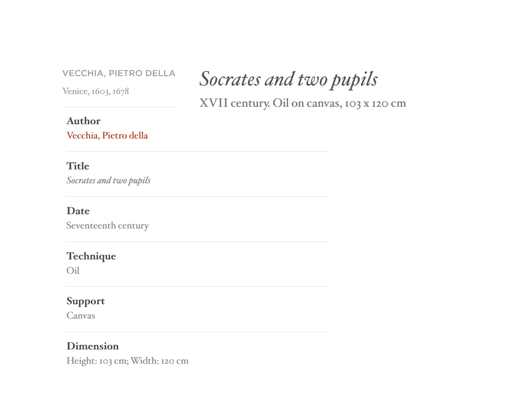Select the Seventeenth century date value
The image size is (516, 420).
click(107, 226)
